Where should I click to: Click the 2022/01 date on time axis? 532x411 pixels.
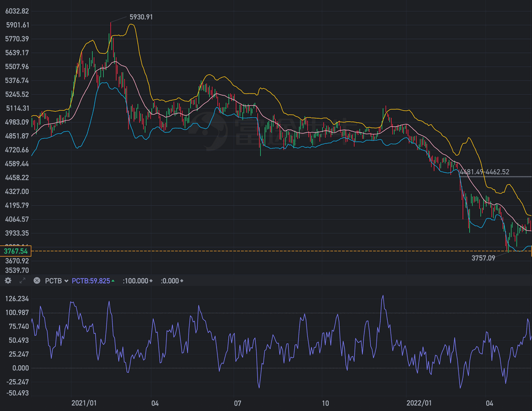[419, 403]
